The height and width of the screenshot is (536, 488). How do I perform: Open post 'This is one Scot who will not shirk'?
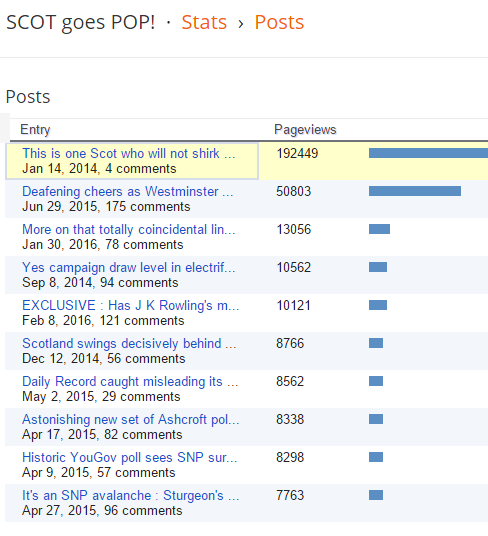pyautogui.click(x=129, y=153)
